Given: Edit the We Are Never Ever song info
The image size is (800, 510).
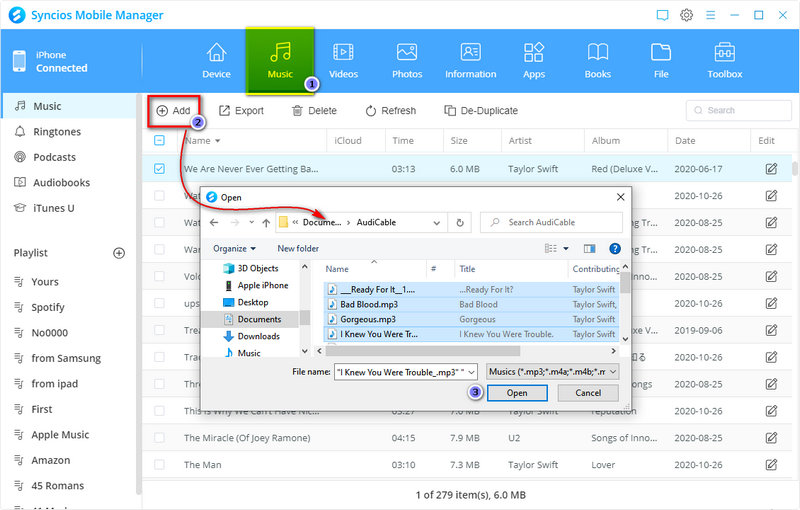Looking at the screenshot, I should point(771,168).
